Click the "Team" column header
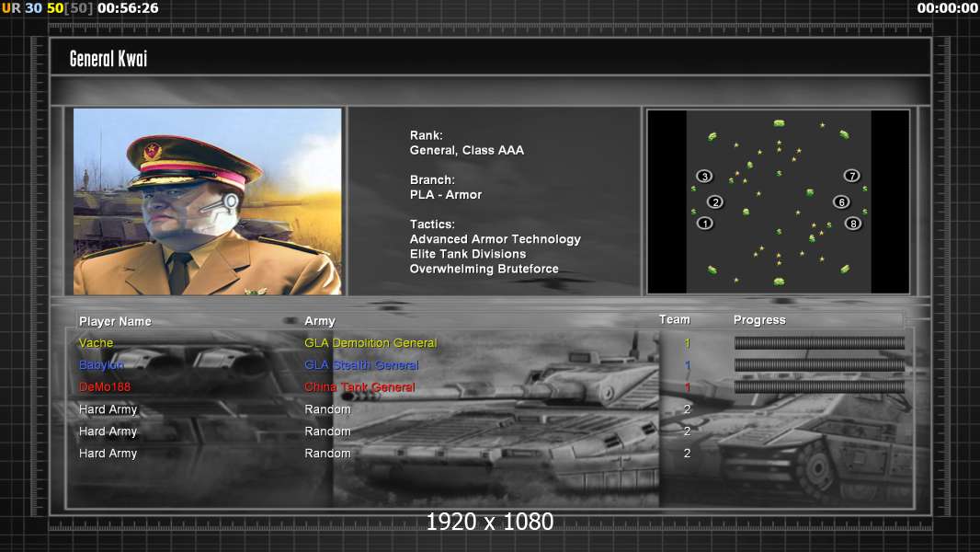This screenshot has width=980, height=552. pos(675,319)
